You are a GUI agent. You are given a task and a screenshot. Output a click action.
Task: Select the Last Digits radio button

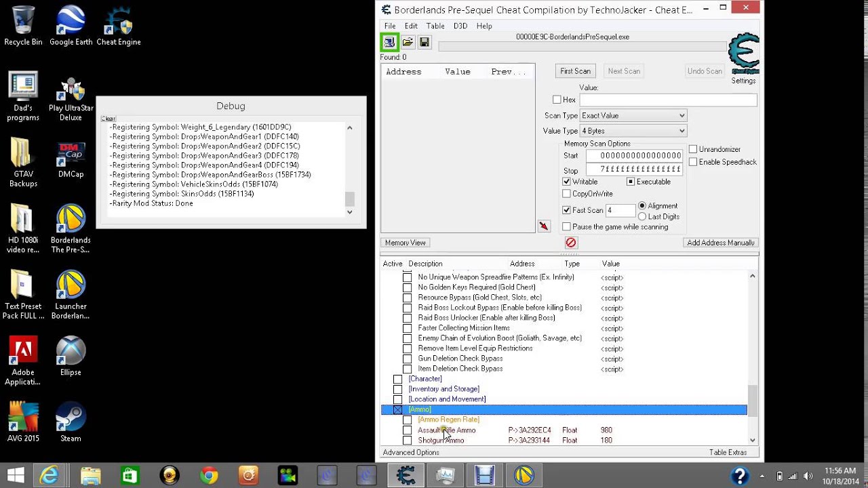[x=642, y=216]
